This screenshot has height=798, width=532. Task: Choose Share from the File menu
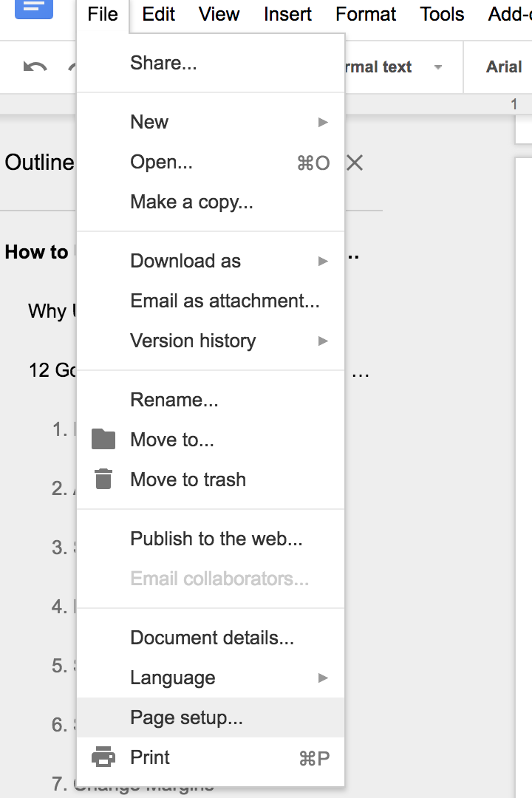[x=163, y=63]
